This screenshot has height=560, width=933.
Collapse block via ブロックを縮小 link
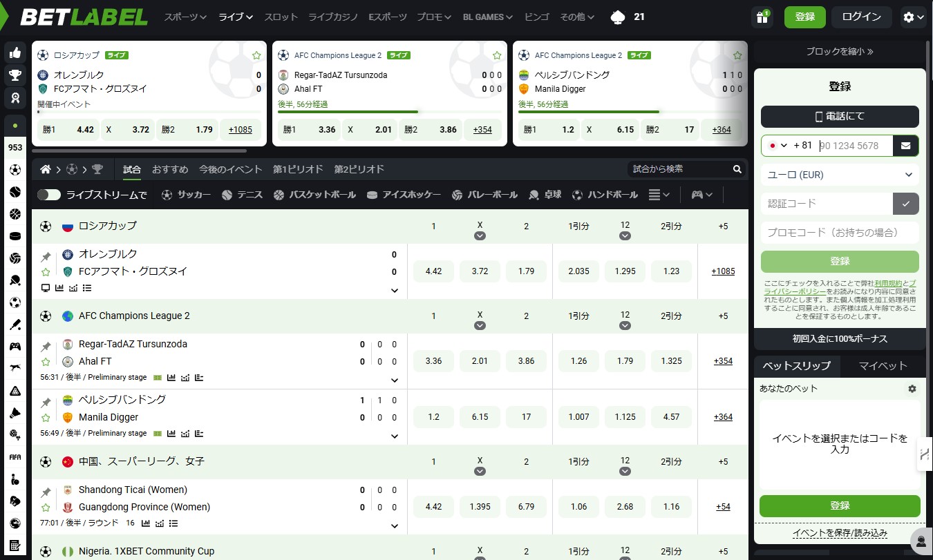[840, 51]
